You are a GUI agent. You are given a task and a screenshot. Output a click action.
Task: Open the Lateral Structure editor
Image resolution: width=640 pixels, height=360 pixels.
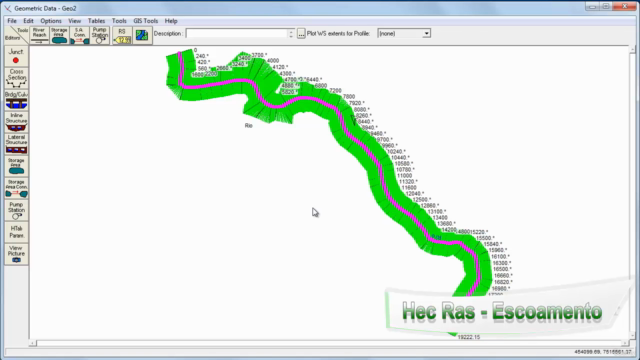click(16, 144)
